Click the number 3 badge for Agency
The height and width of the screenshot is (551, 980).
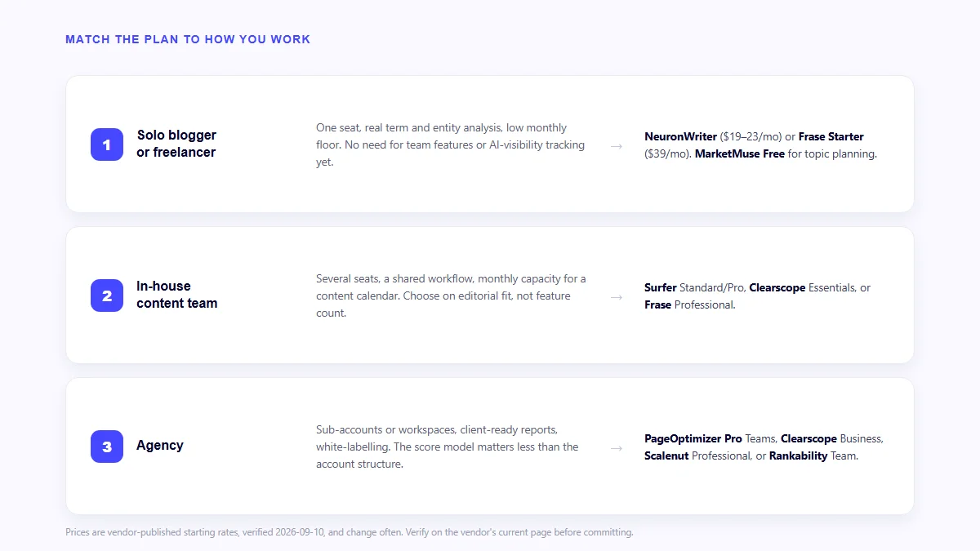coord(107,447)
